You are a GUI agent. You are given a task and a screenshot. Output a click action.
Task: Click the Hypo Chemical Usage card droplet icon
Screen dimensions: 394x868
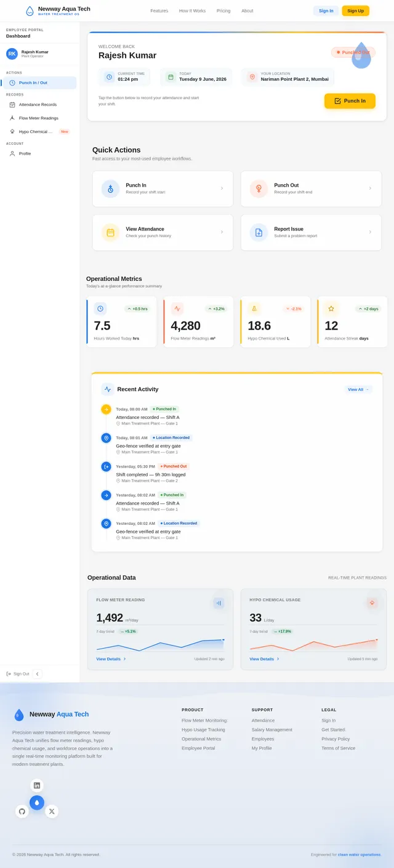point(372,603)
